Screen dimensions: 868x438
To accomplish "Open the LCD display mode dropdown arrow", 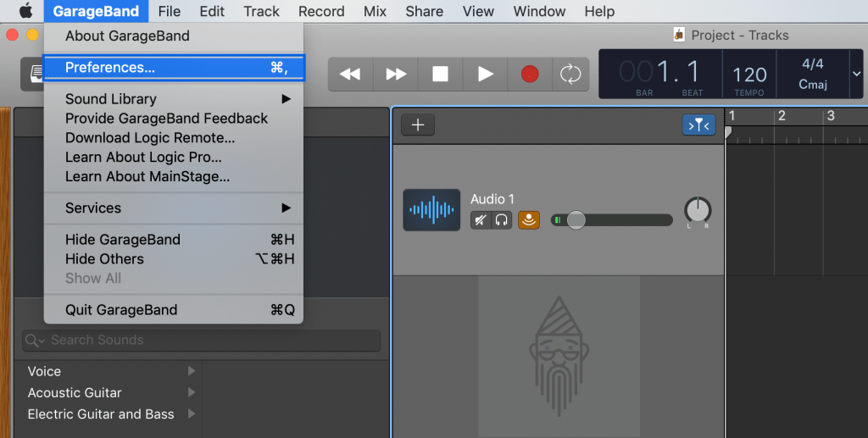I will pyautogui.click(x=856, y=74).
